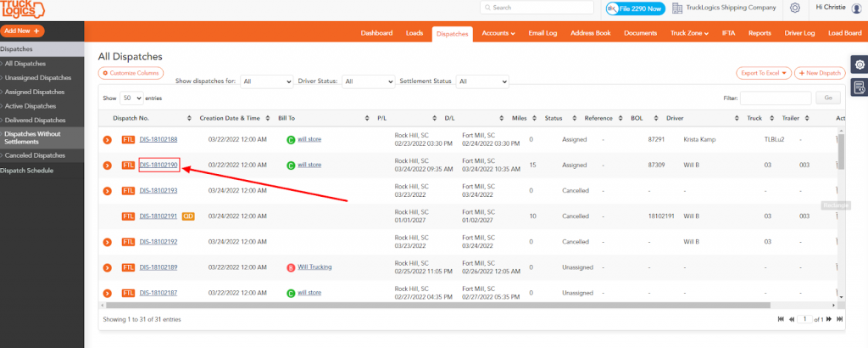Go to previous page pagination icon
Image resolution: width=868 pixels, height=348 pixels.
[x=792, y=319]
